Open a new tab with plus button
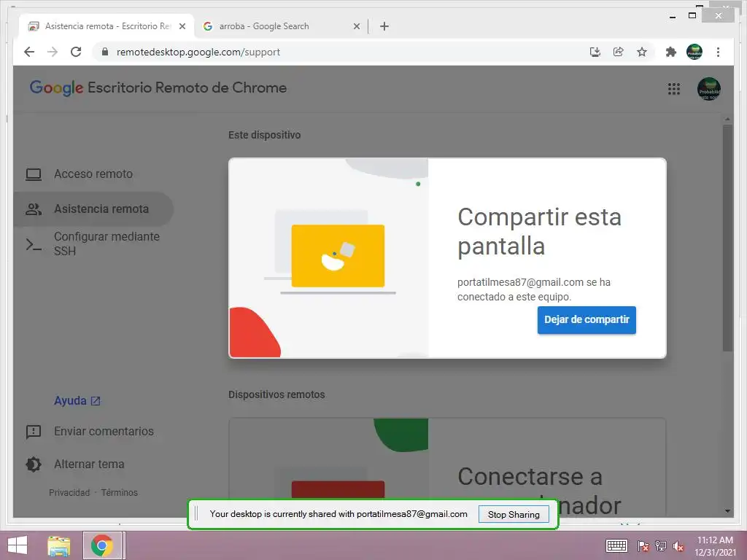Viewport: 747px width, 560px height. [384, 26]
